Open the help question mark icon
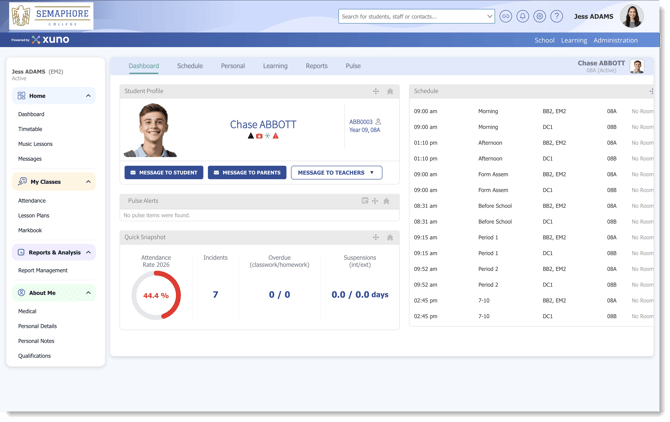670x422 pixels. [x=556, y=16]
